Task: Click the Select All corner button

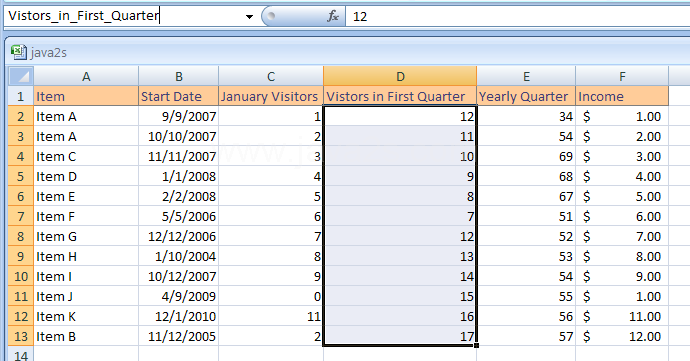Action: pyautogui.click(x=21, y=76)
